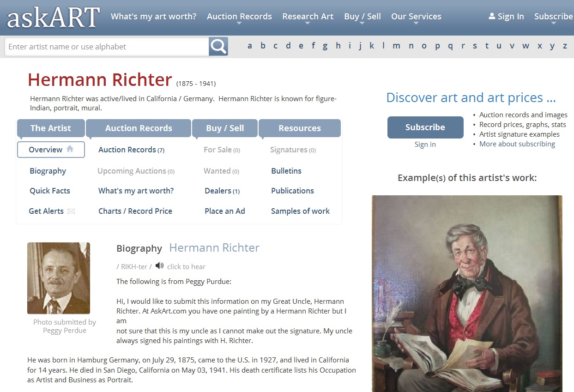
Task: Click Sign In in the top bar
Action: (x=511, y=16)
